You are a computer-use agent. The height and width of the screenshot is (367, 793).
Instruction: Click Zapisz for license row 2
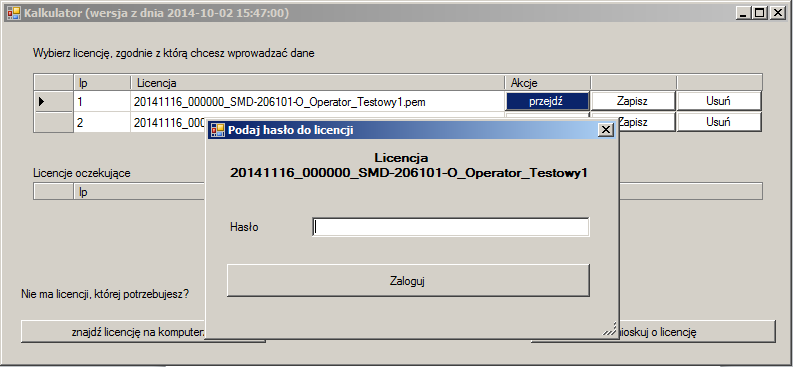click(646, 122)
